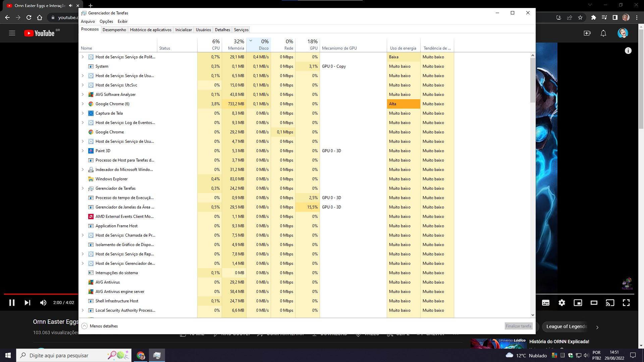Seek on the YouTube red progress bar
This screenshot has width=644, height=362.
coord(41,294)
